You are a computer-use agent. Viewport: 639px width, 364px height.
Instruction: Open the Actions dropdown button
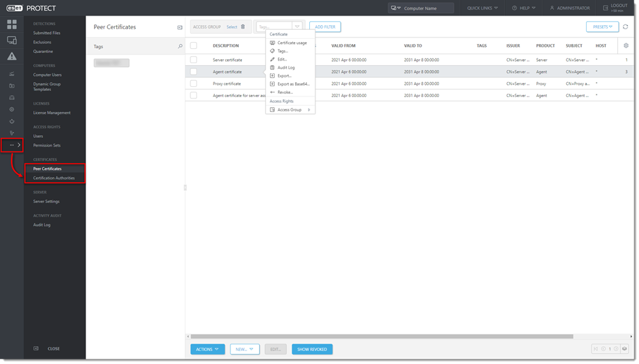pyautogui.click(x=207, y=349)
